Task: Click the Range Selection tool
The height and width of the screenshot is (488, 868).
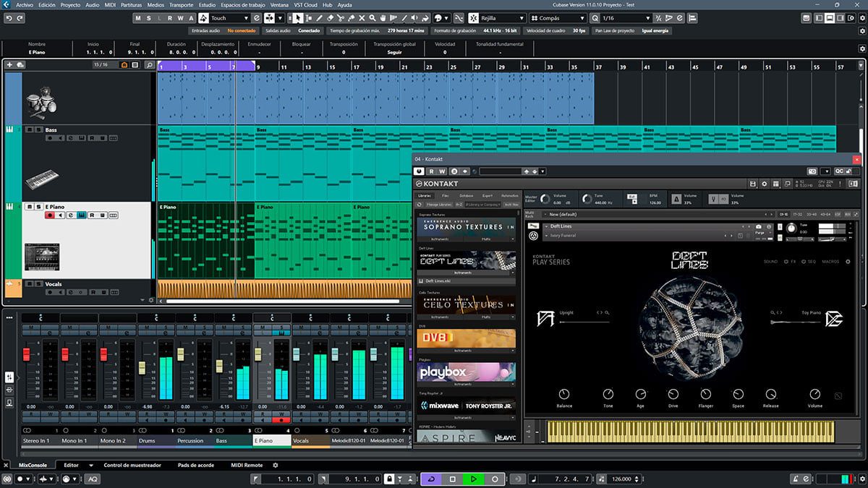Action: [x=309, y=18]
